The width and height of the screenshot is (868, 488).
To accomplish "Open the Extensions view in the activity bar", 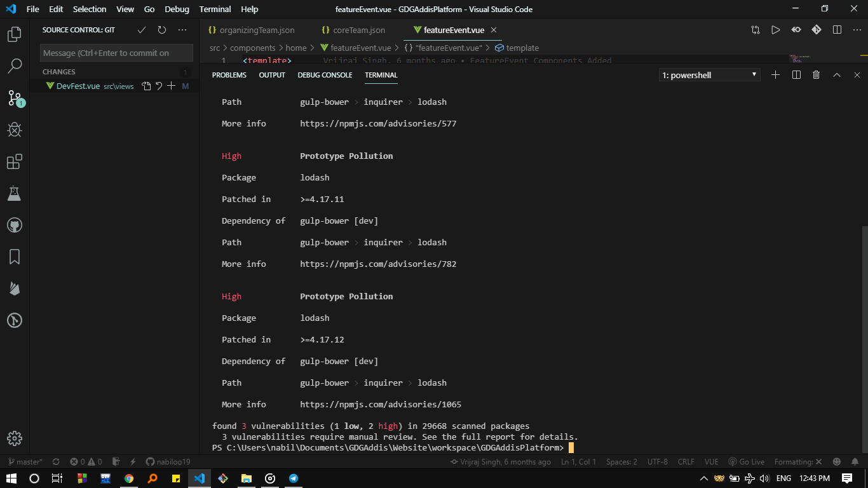I will coord(14,161).
